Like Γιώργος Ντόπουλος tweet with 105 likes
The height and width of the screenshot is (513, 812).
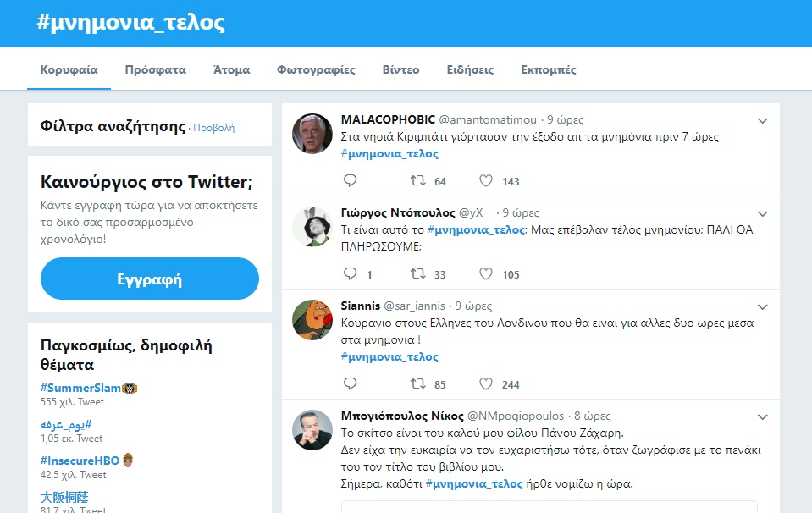pos(486,274)
